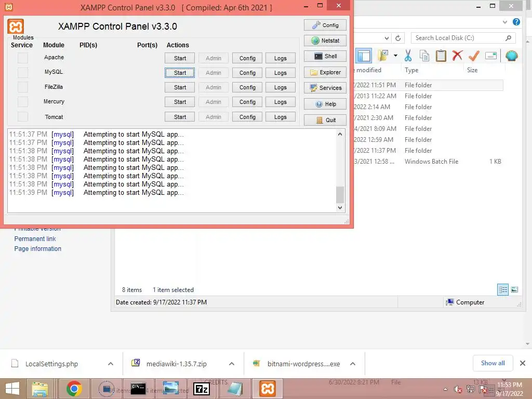Toggle MySQL service checkbox
Viewport: 532px width, 399px height.
pyautogui.click(x=23, y=73)
